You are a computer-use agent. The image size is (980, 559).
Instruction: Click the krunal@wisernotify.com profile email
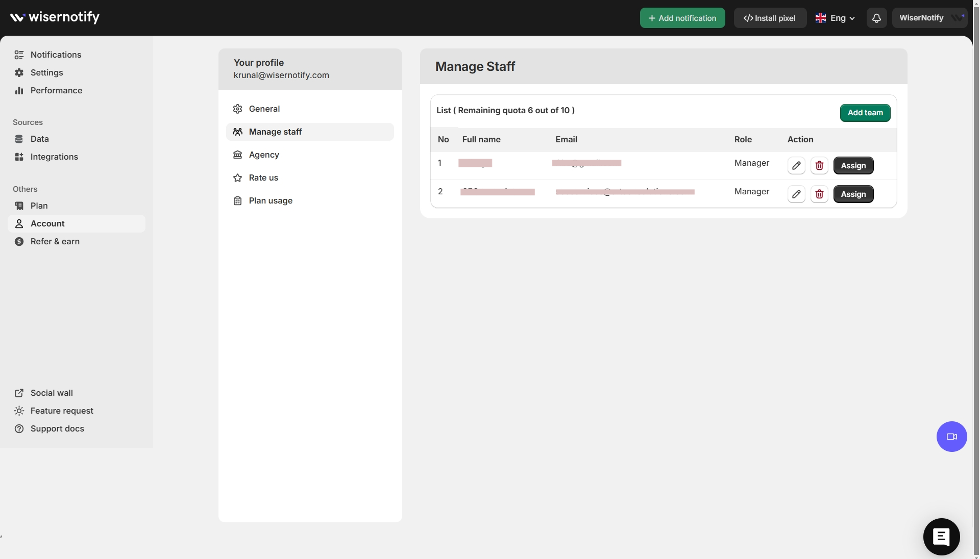click(281, 75)
